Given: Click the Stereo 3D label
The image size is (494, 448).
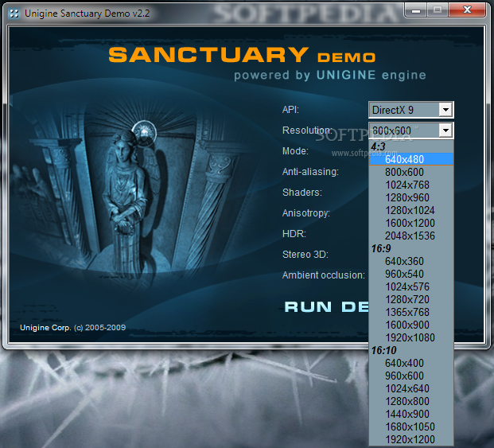Looking at the screenshot, I should pos(305,255).
